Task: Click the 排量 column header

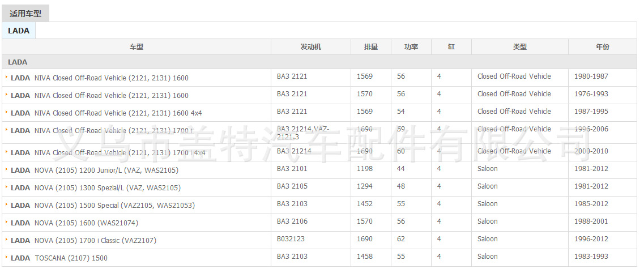Action: coord(371,47)
